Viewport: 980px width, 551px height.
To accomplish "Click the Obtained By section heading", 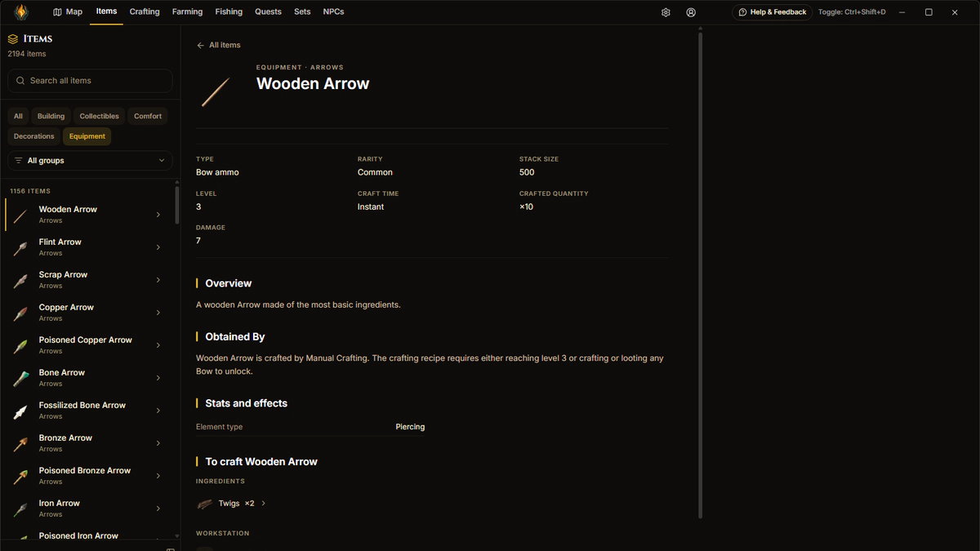I will point(235,336).
